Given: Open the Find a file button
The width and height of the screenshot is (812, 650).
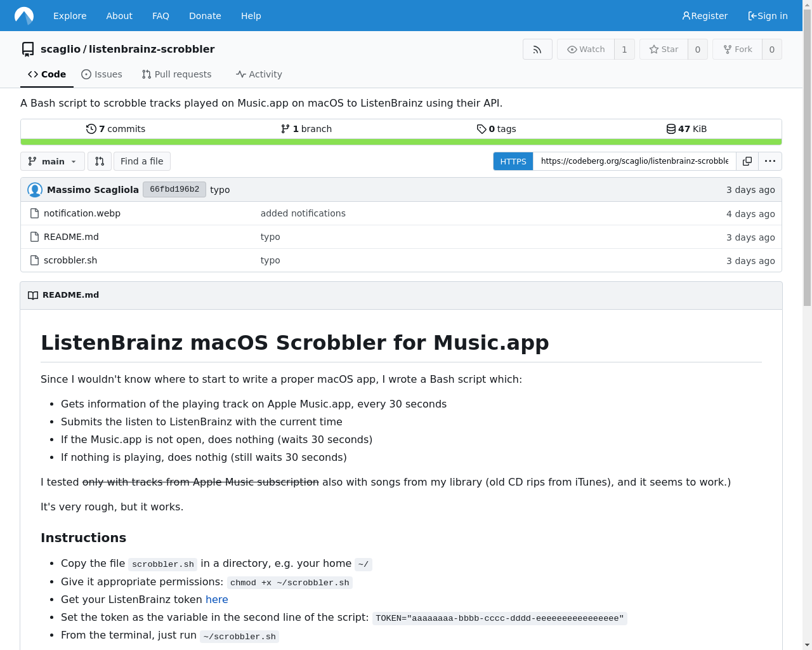Looking at the screenshot, I should point(142,161).
